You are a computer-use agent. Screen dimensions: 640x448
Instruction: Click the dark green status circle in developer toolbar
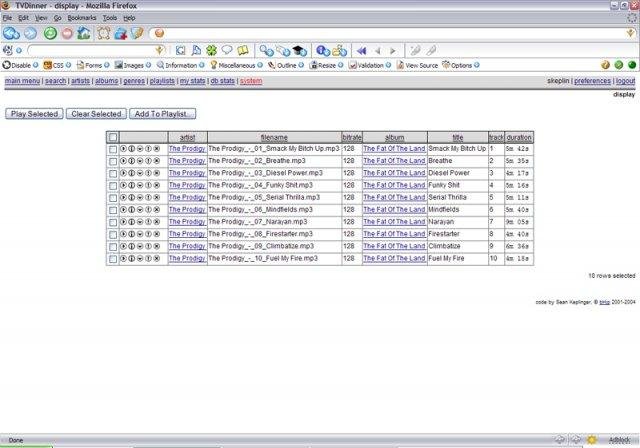(x=632, y=65)
